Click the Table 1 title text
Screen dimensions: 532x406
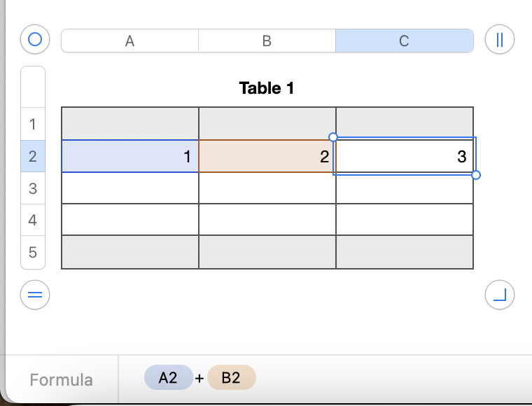[267, 88]
